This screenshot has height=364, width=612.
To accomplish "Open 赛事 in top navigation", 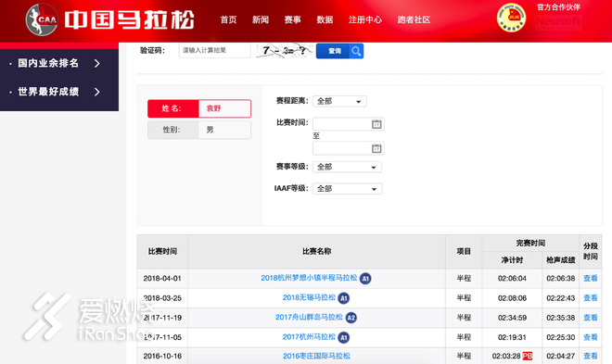I will [x=292, y=19].
